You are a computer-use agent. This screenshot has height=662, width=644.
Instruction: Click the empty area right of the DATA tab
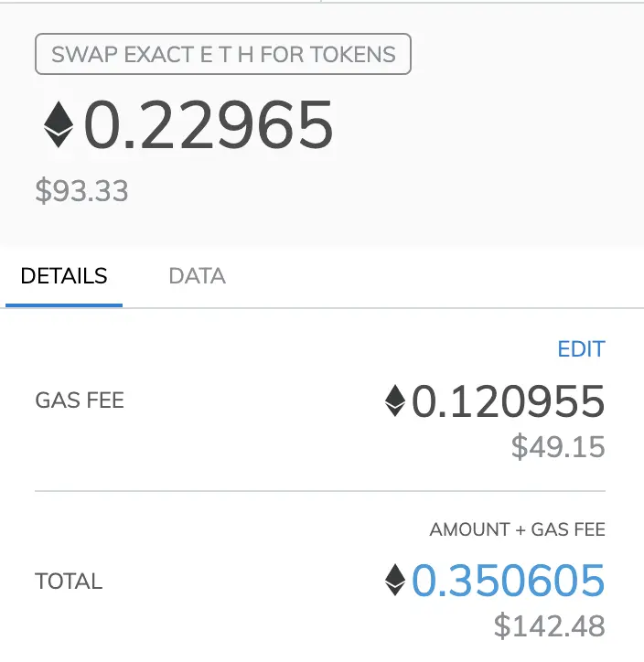(x=435, y=276)
